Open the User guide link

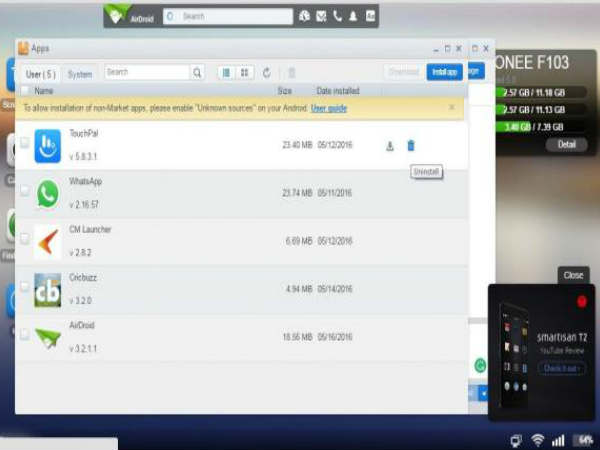(x=329, y=107)
